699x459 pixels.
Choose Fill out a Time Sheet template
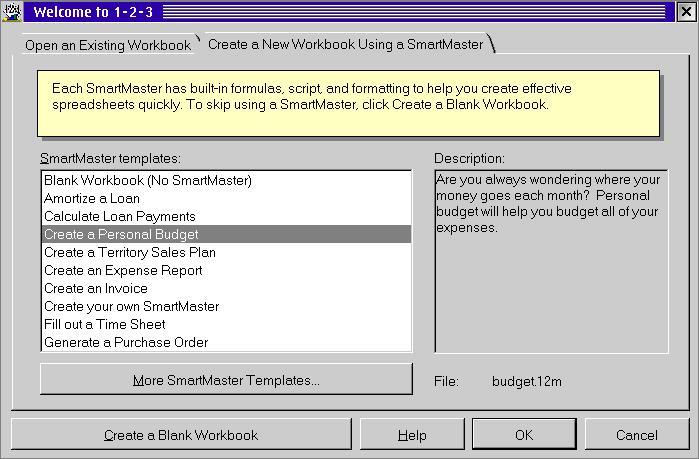[x=226, y=324]
